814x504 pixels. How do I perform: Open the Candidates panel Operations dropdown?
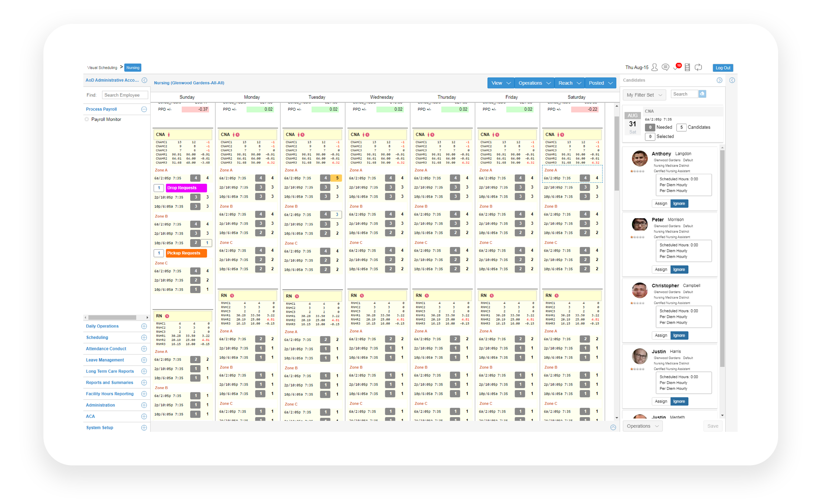pos(643,426)
